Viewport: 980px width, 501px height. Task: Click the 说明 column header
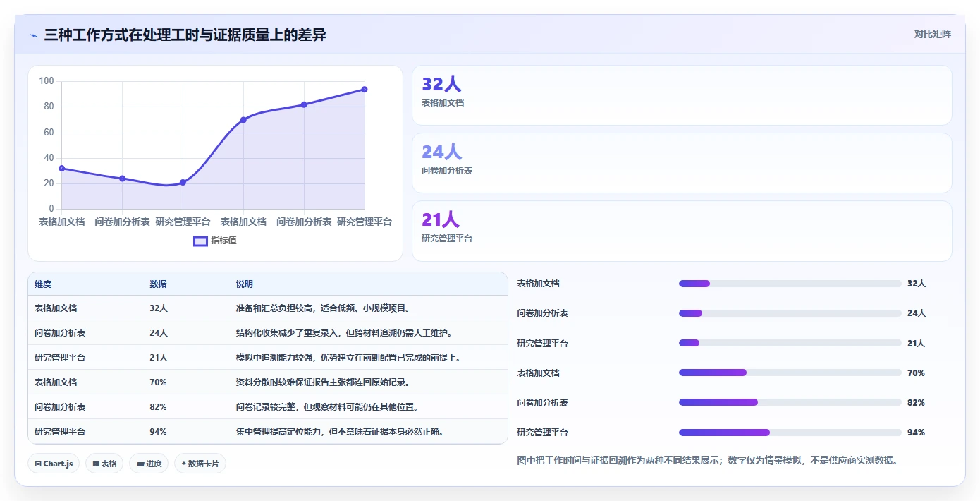pos(244,284)
